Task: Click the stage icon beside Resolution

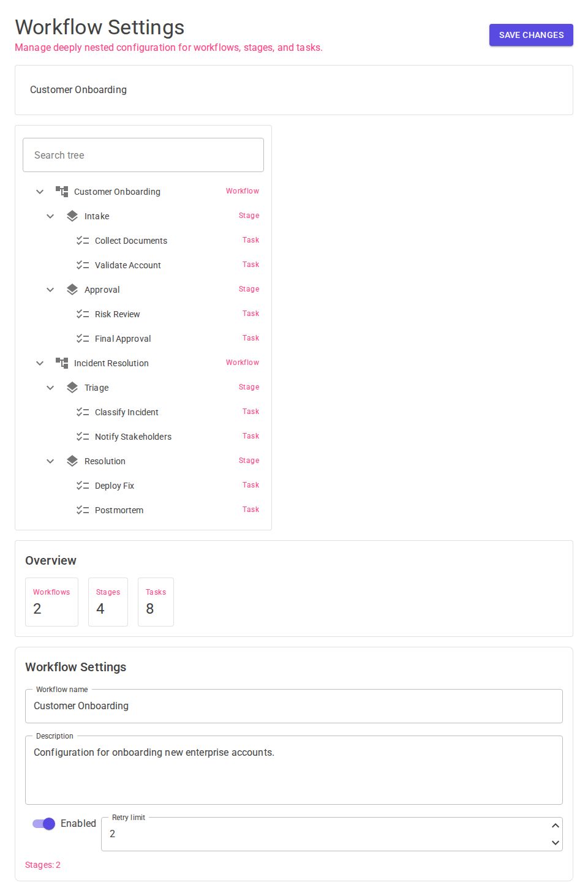Action: (72, 461)
